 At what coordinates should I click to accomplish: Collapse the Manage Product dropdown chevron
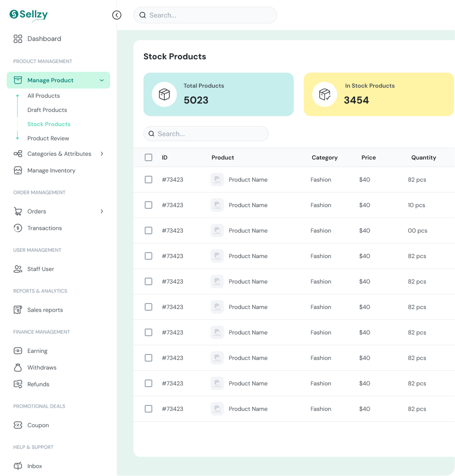[x=102, y=80]
